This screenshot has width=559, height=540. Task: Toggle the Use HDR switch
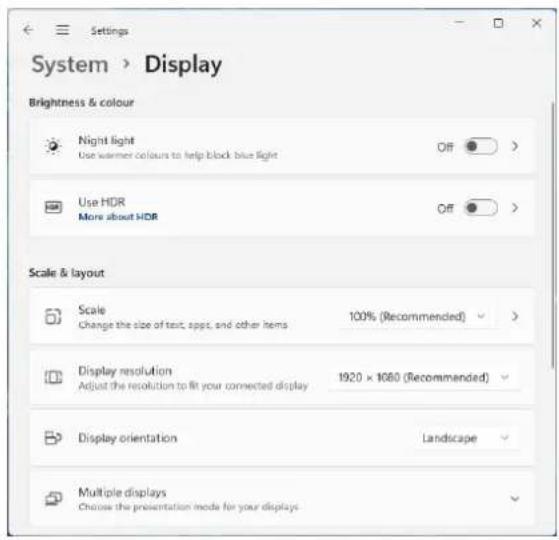(481, 208)
